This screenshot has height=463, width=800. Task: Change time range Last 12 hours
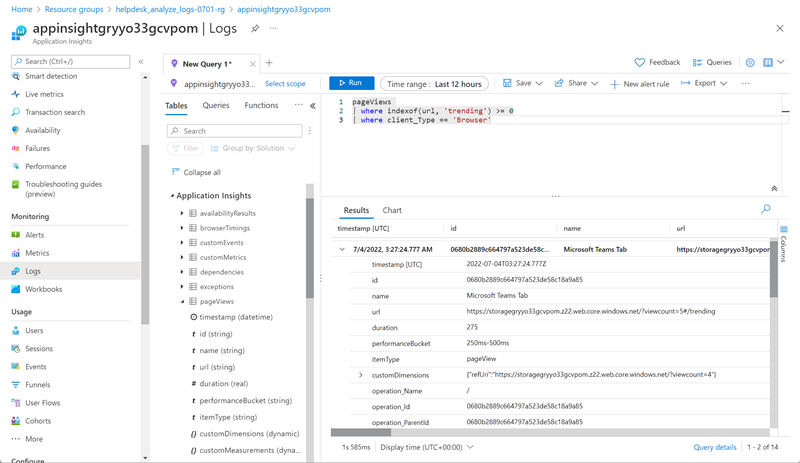[434, 84]
